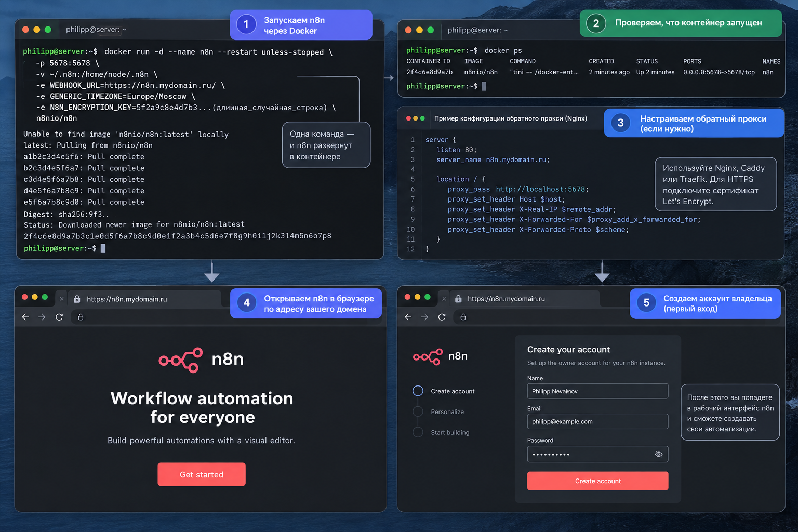
Task: Go forward in the landing page browser
Action: (x=42, y=317)
